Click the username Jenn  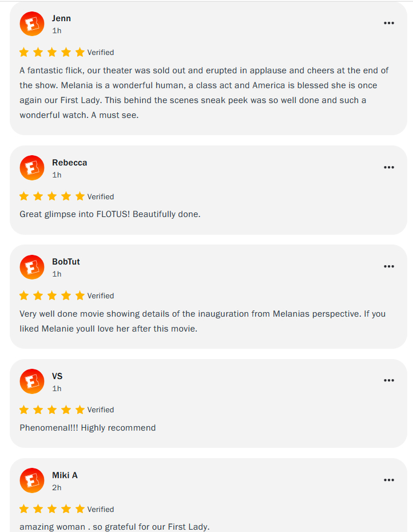coord(61,18)
